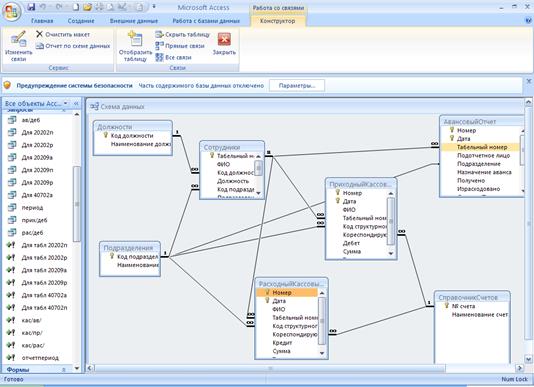
Task: Click the Параметры... button
Action: pos(297,86)
